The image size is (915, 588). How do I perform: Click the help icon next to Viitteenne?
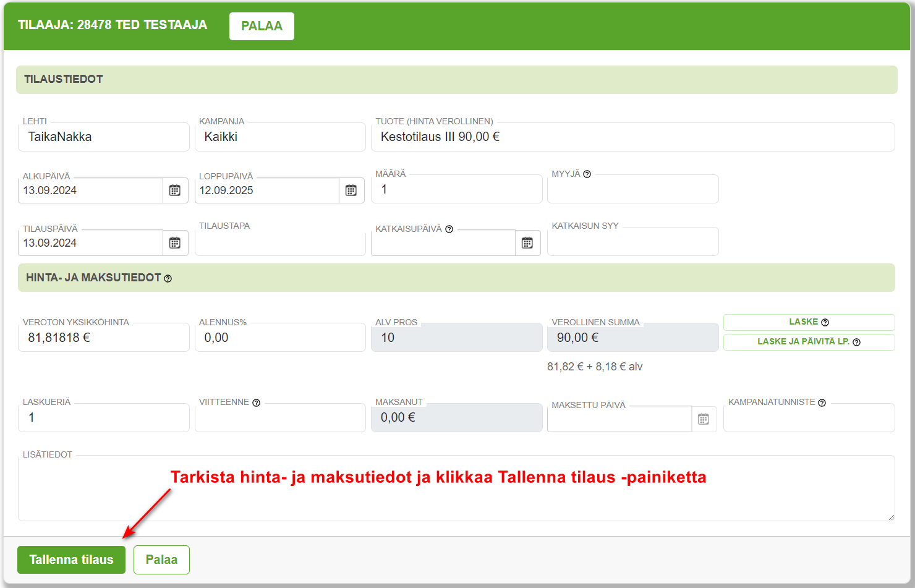tap(257, 403)
